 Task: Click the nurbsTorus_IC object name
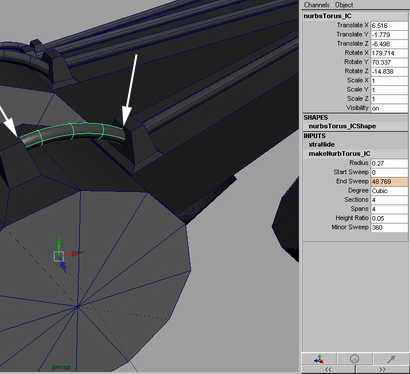[327, 16]
